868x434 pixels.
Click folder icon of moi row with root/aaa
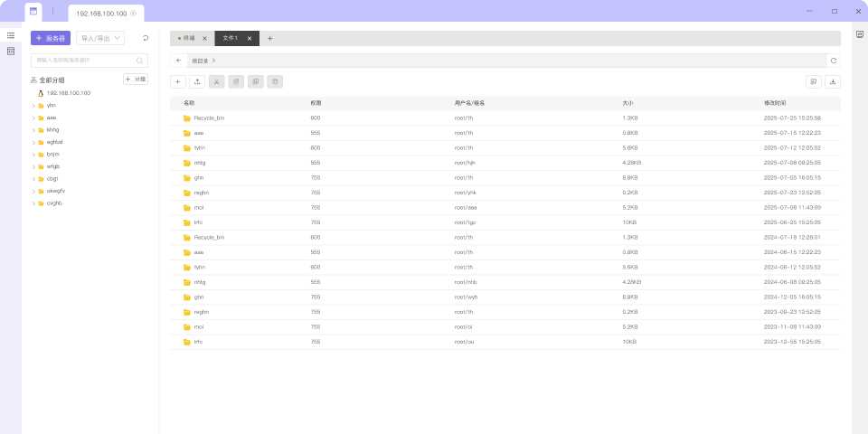(x=187, y=208)
